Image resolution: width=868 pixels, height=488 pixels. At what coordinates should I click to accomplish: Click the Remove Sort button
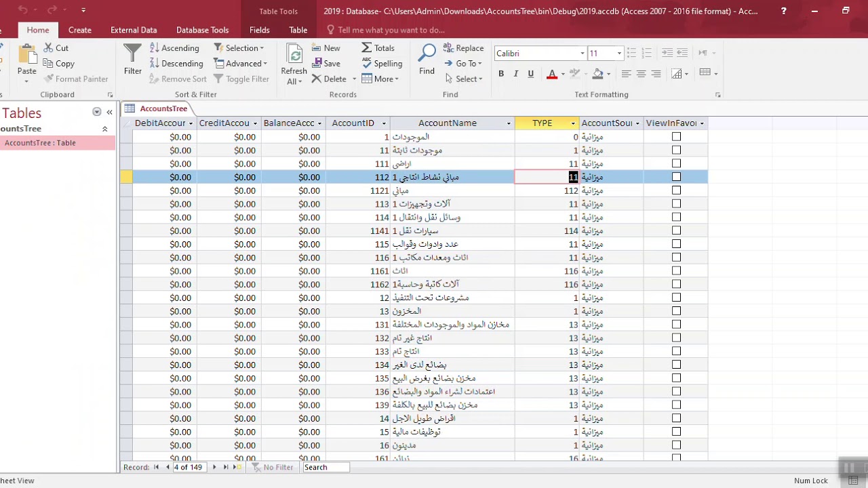point(178,79)
